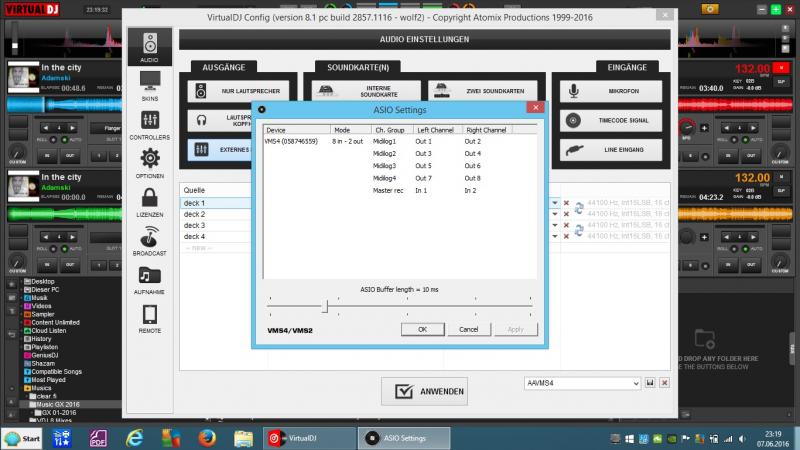The height and width of the screenshot is (450, 800).
Task: Open Content Unlimited folder in browser tree
Action: [56, 322]
